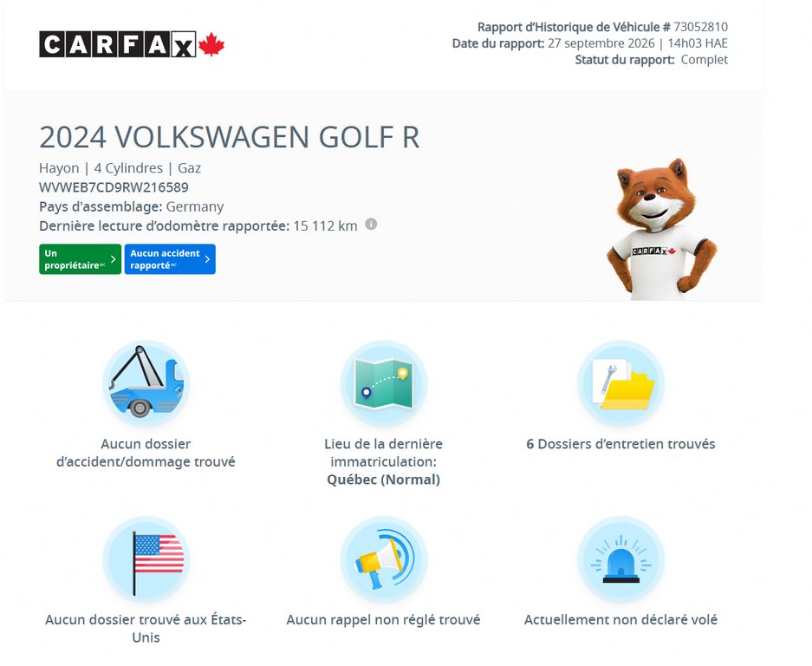Click Québec (Normal) registration text
The height and width of the screenshot is (666, 812).
[384, 480]
